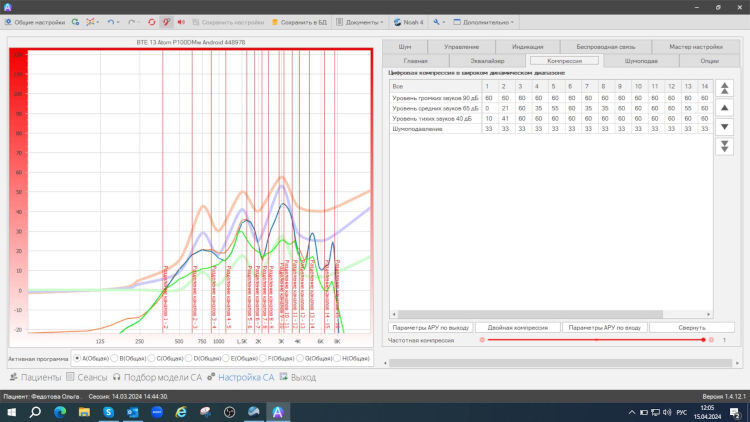Open dropdown arrow beside the crossed-lines icon
This screenshot has height=422, width=750.
coord(98,22)
